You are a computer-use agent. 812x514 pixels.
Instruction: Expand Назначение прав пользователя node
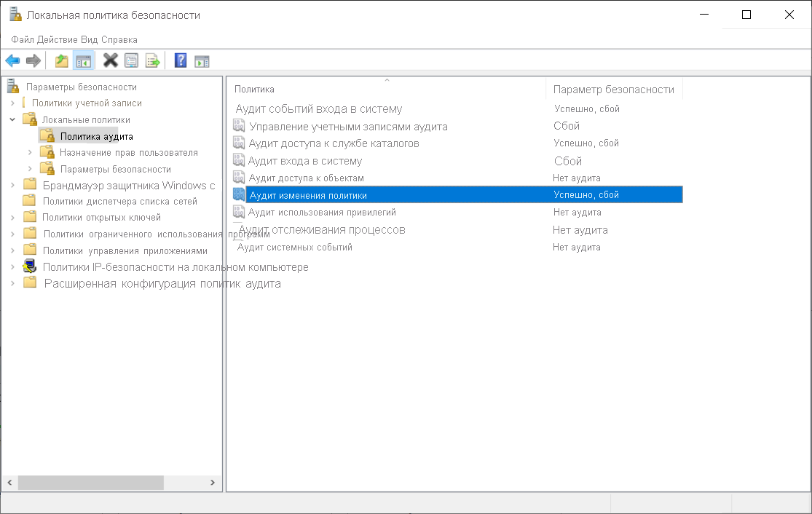point(30,153)
